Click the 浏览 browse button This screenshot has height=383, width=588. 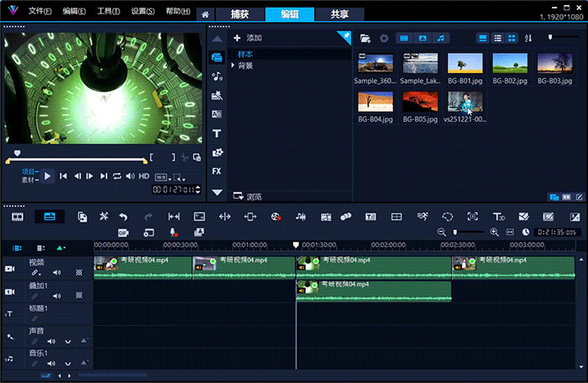point(249,197)
